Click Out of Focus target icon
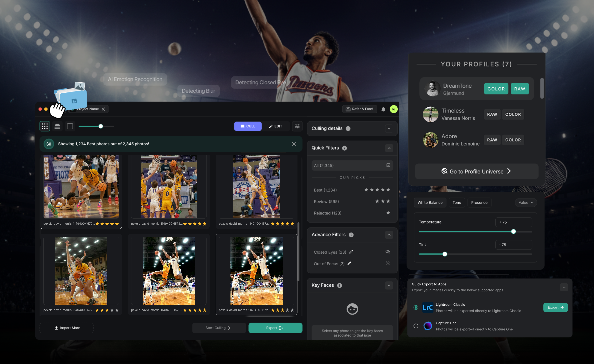The image size is (594, 364). click(x=387, y=264)
